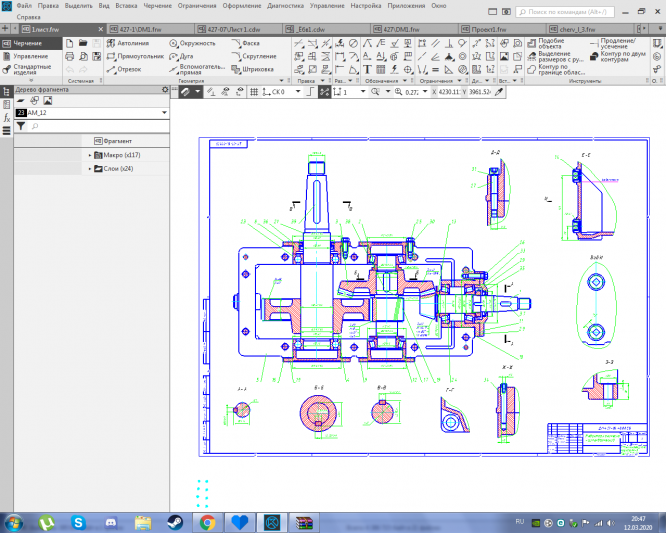Select the Автолиния drawing tool
Screen dimensions: 666x533
point(132,45)
